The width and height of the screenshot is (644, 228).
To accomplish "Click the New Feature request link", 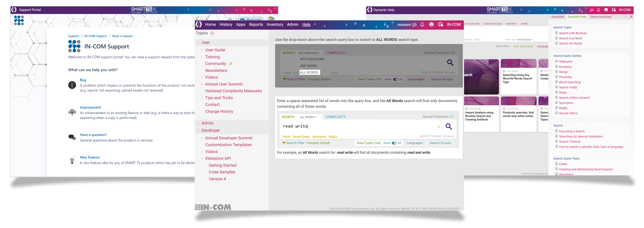I will click(x=90, y=157).
